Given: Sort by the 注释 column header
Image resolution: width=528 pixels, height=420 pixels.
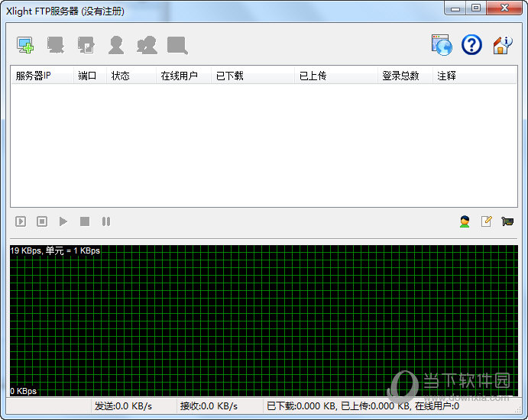Looking at the screenshot, I should [x=474, y=76].
